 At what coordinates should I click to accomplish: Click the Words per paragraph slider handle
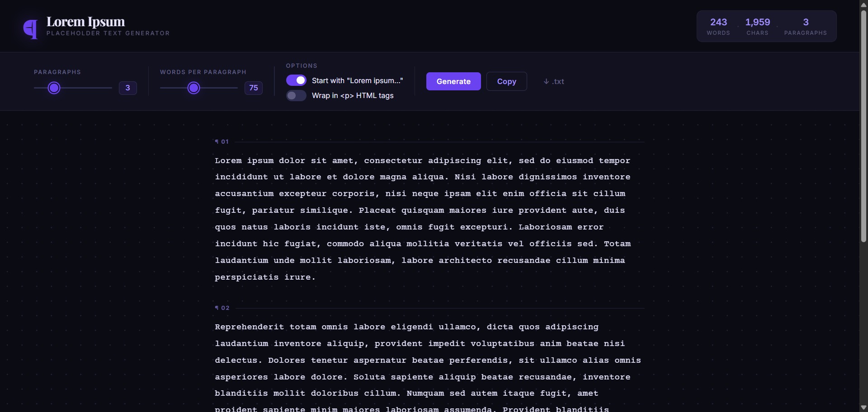(x=193, y=88)
